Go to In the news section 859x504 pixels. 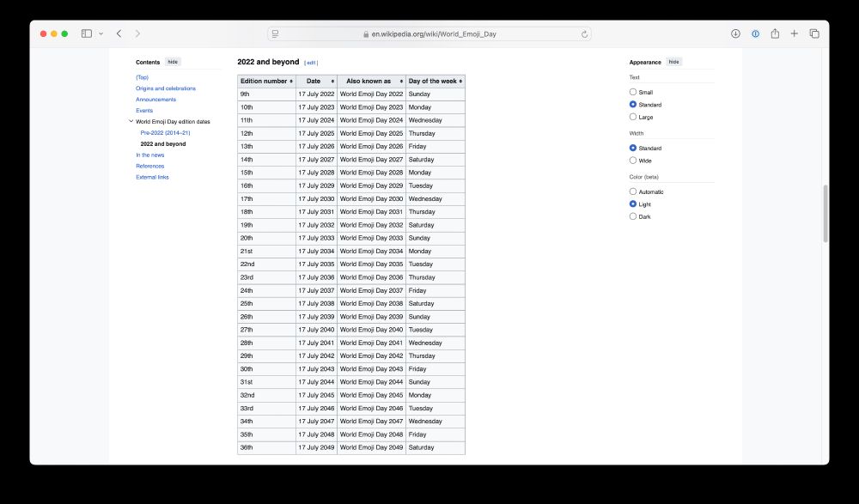click(x=150, y=155)
